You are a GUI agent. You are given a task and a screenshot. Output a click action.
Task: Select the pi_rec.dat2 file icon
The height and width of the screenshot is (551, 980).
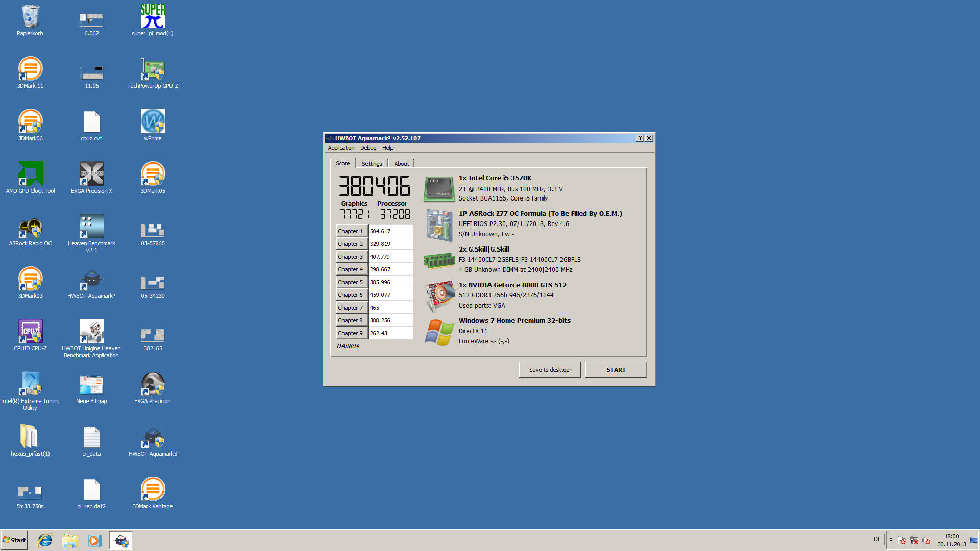(x=91, y=493)
